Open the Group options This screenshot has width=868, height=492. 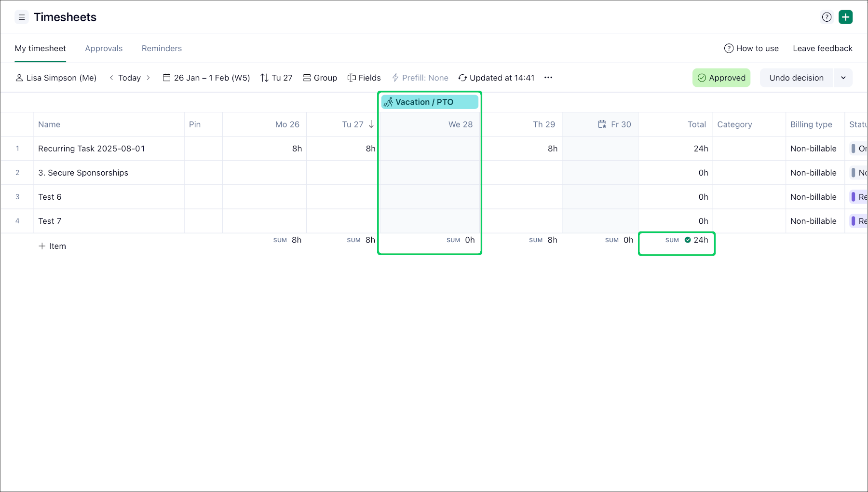(x=320, y=78)
